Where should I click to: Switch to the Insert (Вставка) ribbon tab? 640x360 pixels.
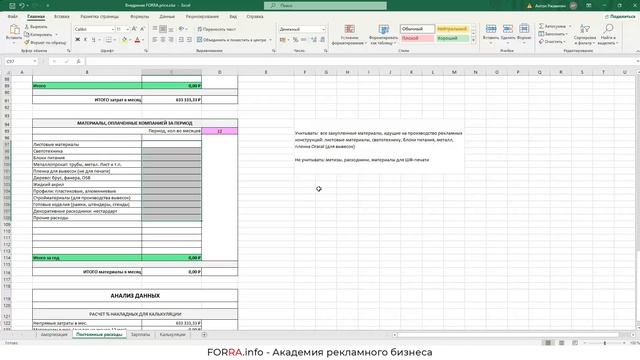pos(62,17)
